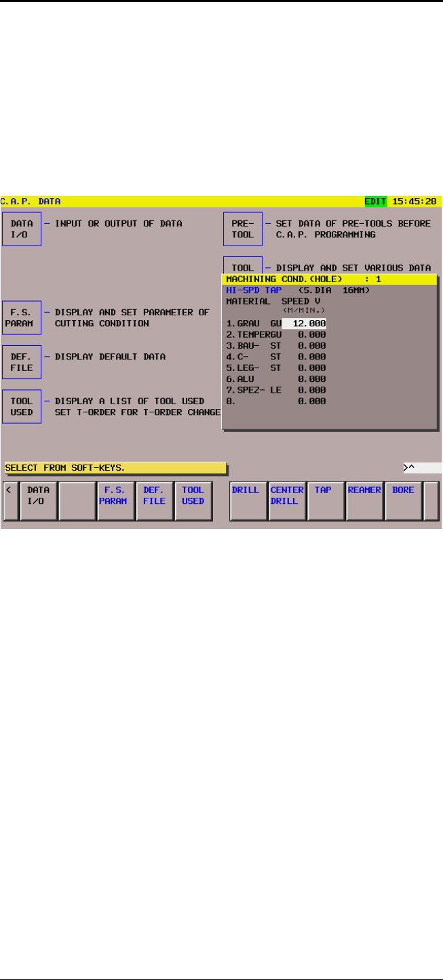The width and height of the screenshot is (443, 980).
Task: Select the TAP soft-key
Action: point(326,501)
